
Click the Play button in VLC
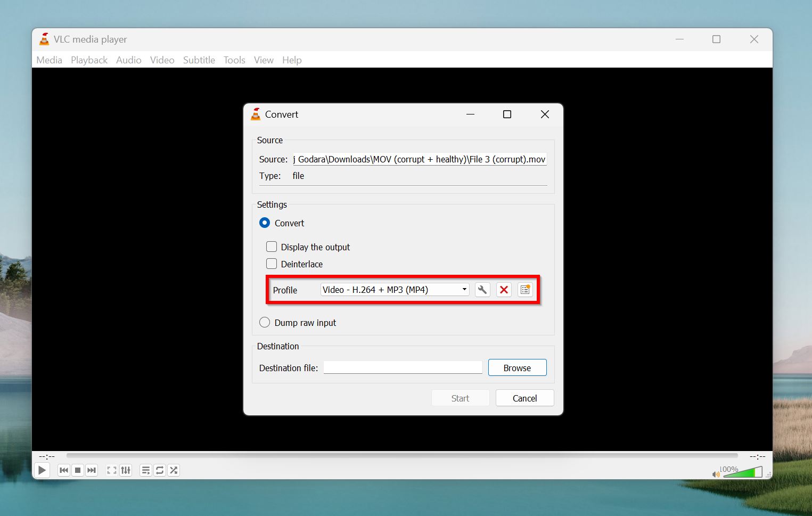coord(42,470)
